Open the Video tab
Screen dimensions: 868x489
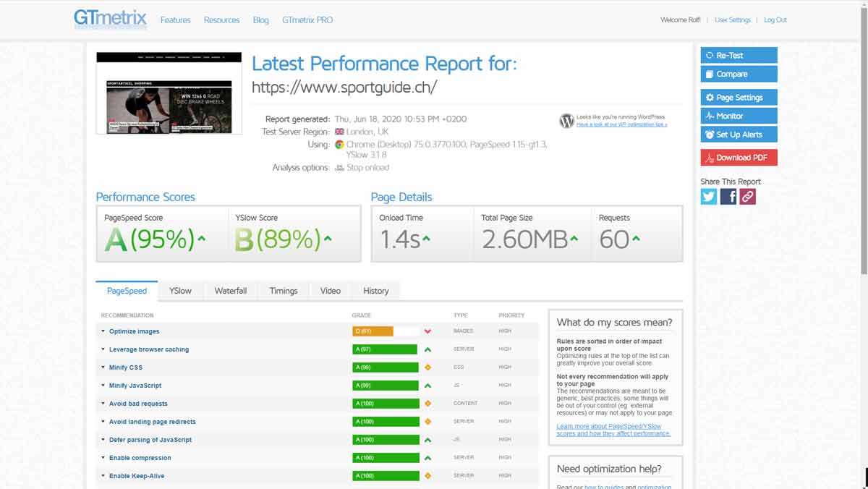click(331, 291)
